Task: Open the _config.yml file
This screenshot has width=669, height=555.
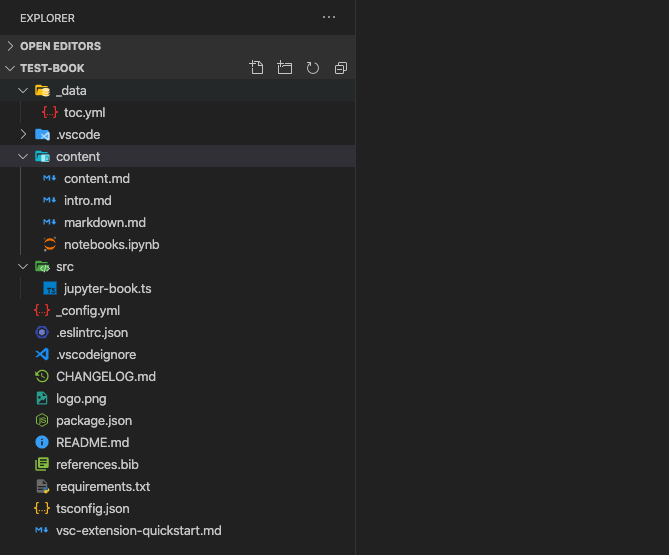Action: (88, 311)
